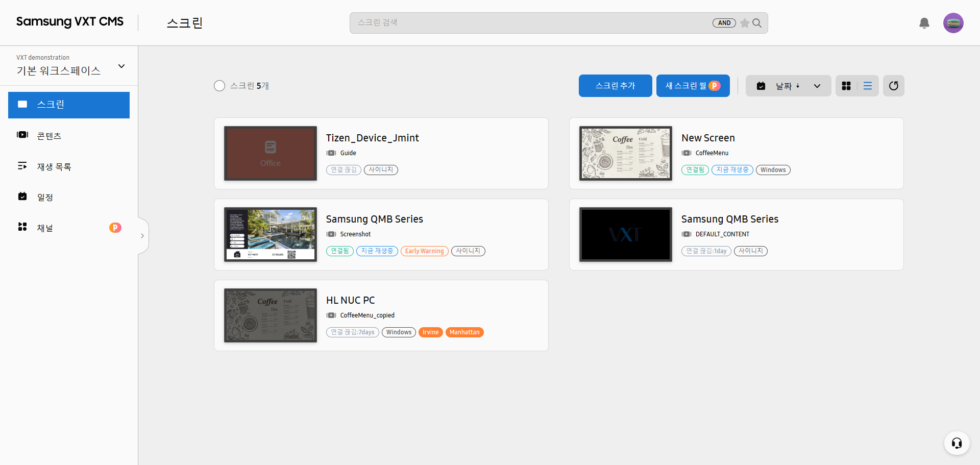The image size is (980, 465).
Task: Open HL NUC PC thumbnail
Action: click(x=271, y=315)
